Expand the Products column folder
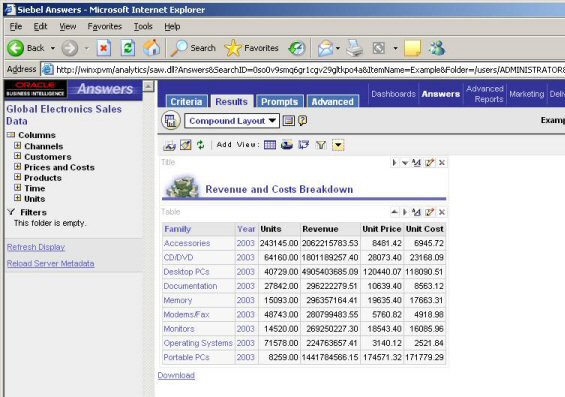Viewport: 565px width, 397px height. click(x=17, y=177)
